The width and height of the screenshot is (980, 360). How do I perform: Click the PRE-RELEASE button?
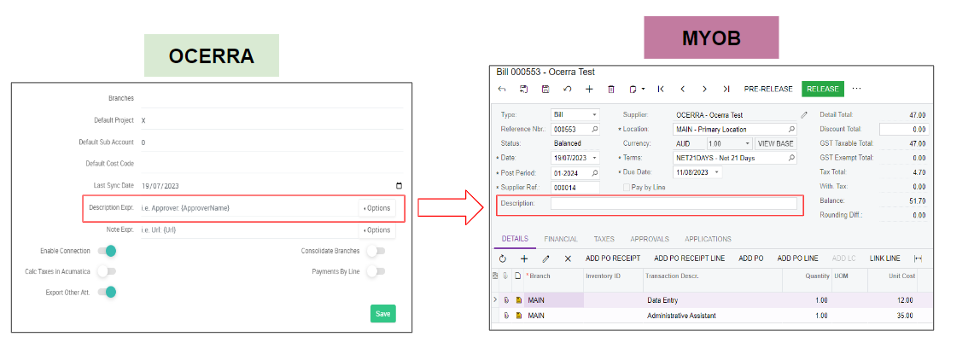[x=768, y=90]
